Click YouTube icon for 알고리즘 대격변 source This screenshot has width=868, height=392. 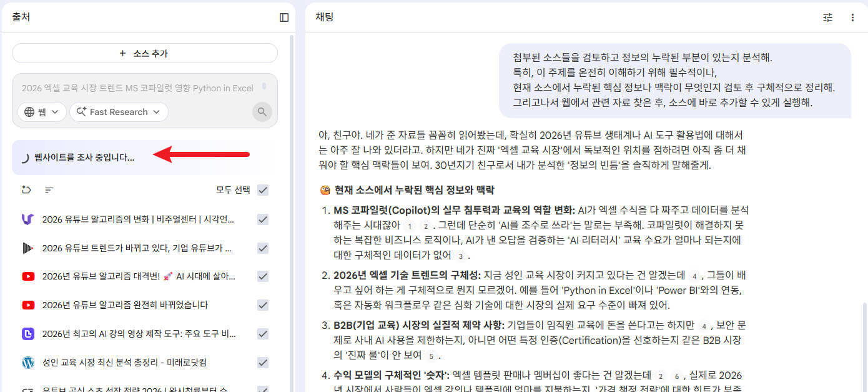27,276
